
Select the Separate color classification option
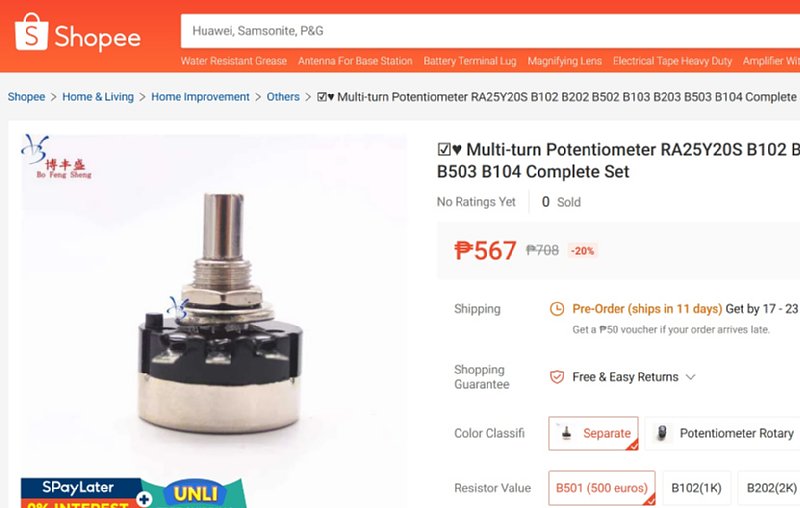click(x=593, y=434)
